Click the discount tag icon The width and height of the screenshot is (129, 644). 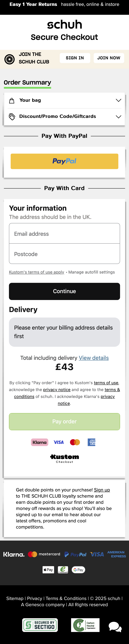click(12, 116)
